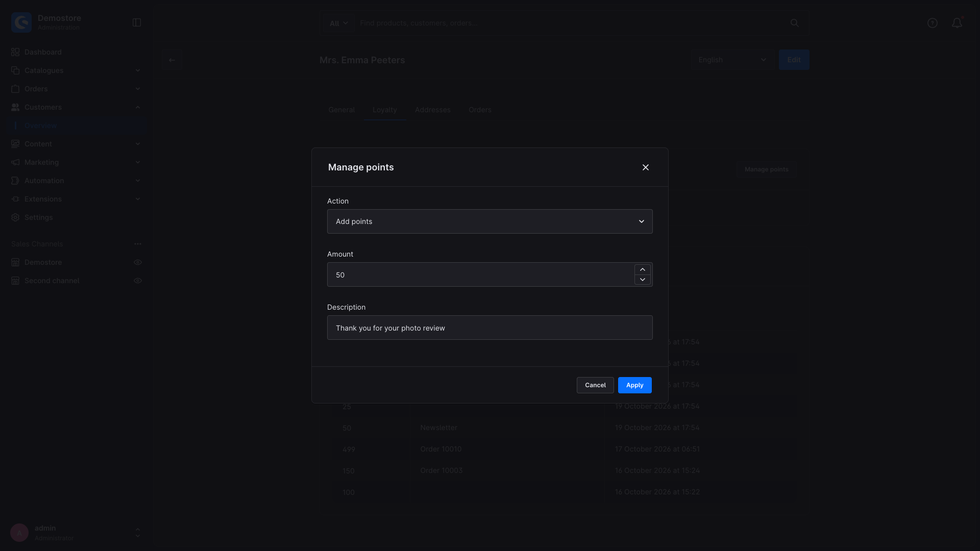Open the Action dropdown showing Add points
The height and width of the screenshot is (551, 980).
point(489,221)
